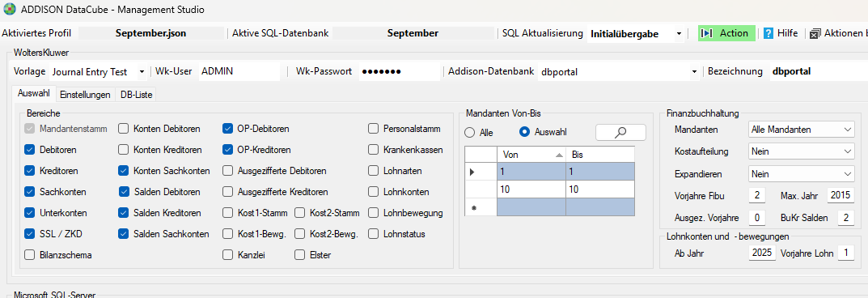Viewport: 868px width, 298px height.
Task: Click the Vorjahre Fibu value field
Action: (x=756, y=195)
